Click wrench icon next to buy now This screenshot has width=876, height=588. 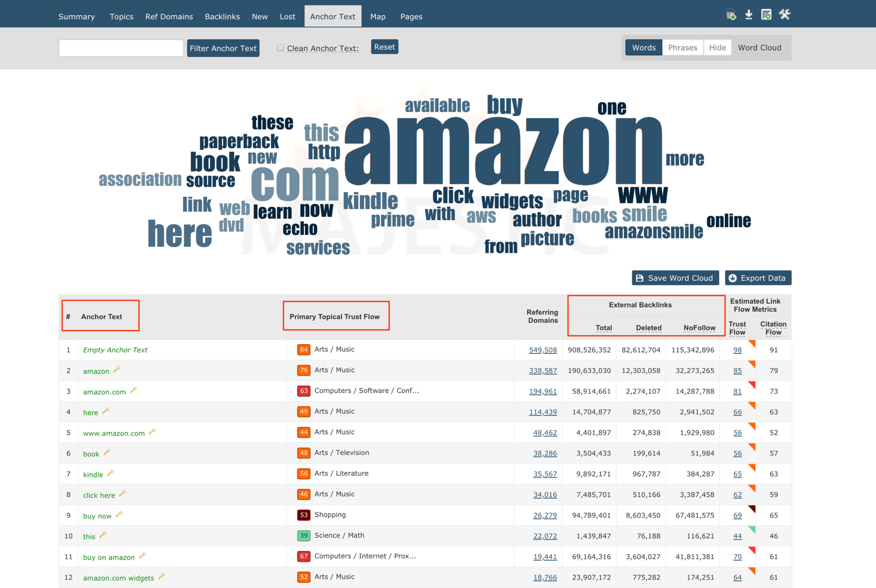click(119, 514)
